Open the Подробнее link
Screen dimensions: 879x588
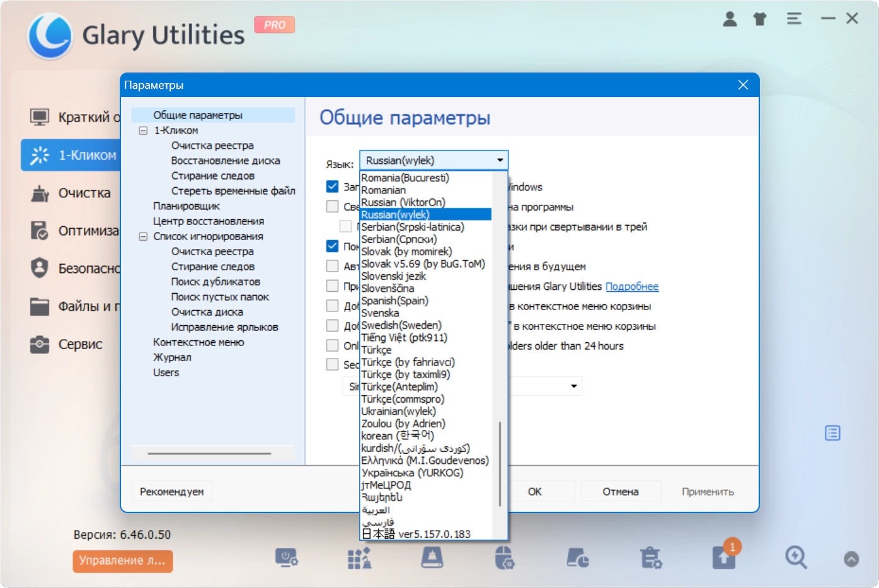click(x=632, y=286)
